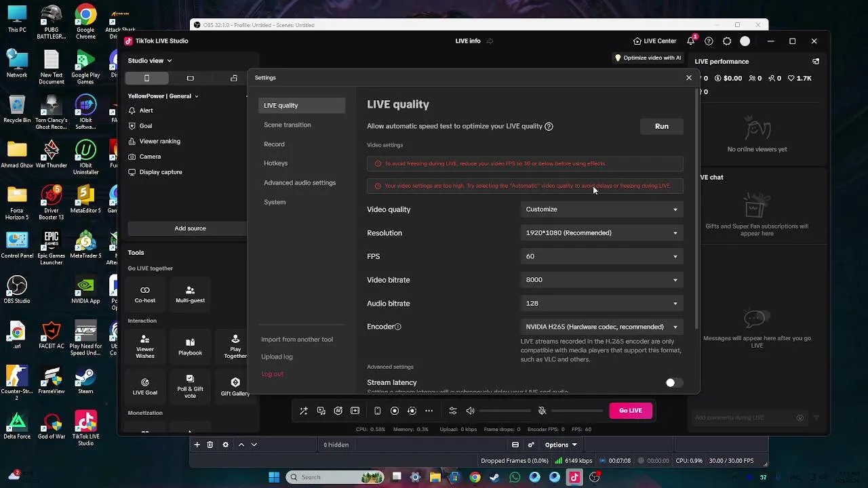
Task: Open LIVE Center in title bar
Action: click(654, 41)
